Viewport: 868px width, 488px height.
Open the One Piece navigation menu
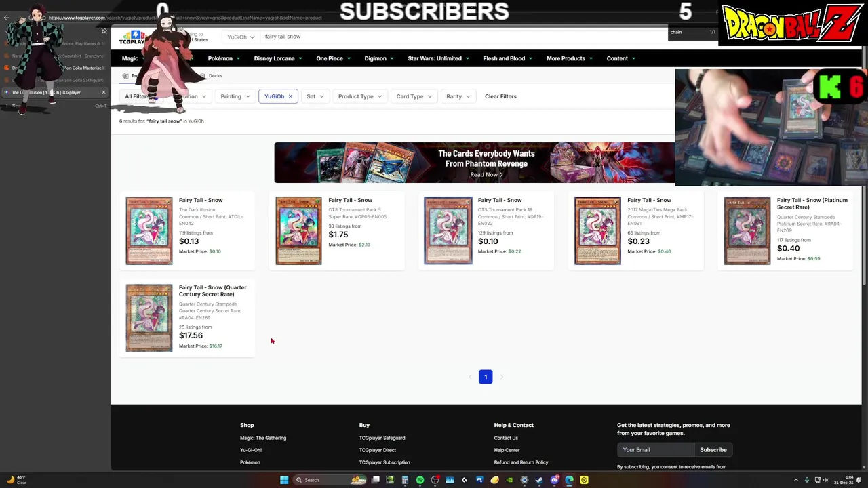[333, 58]
